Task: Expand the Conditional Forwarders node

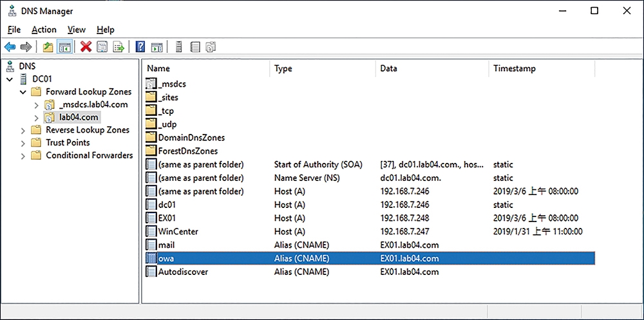Action: coord(23,156)
